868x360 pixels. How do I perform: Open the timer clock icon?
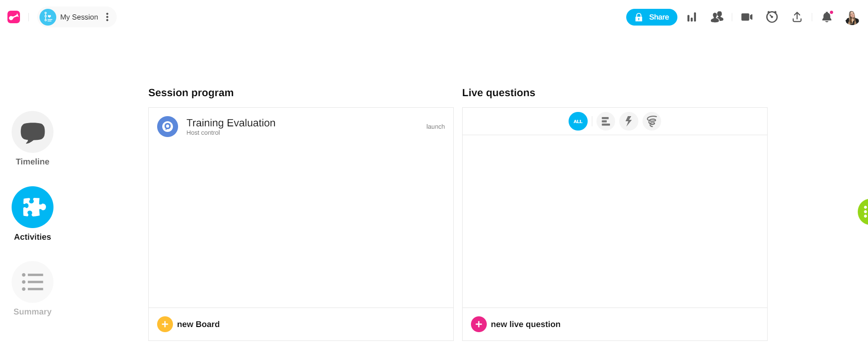[x=772, y=17]
